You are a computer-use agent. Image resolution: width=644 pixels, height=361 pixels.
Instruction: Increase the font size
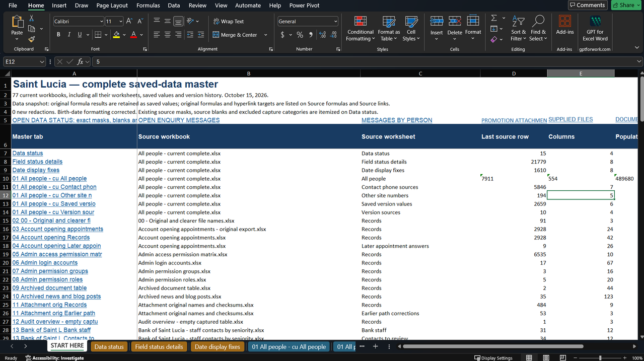pos(129,21)
